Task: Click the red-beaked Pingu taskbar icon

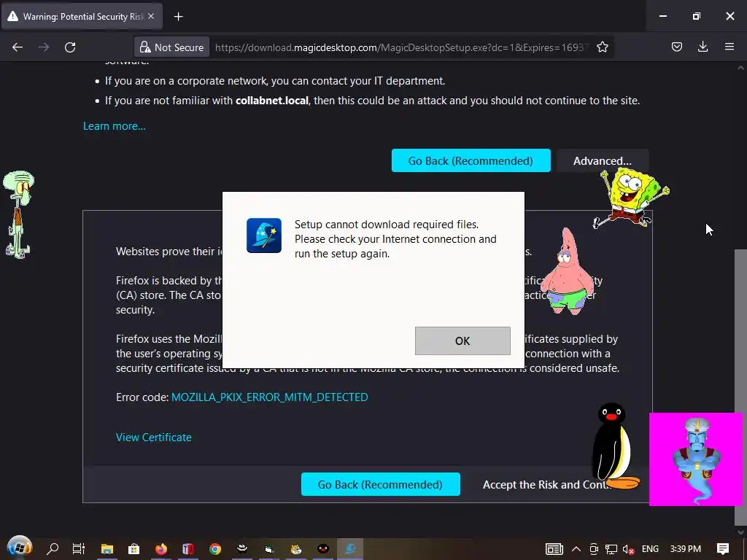Action: point(323,548)
